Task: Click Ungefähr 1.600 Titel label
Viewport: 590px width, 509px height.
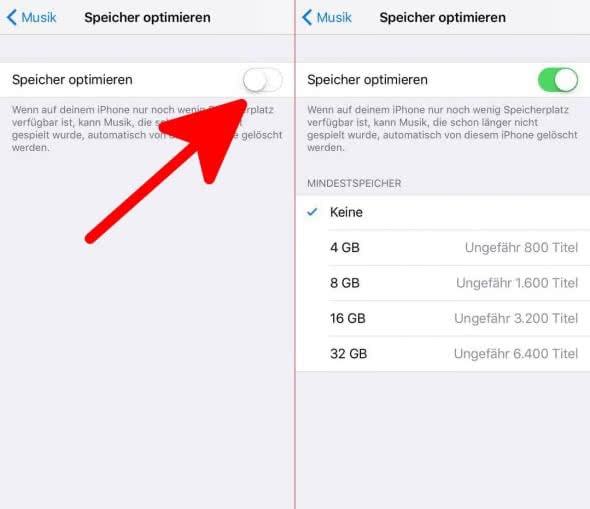Action: tap(517, 283)
